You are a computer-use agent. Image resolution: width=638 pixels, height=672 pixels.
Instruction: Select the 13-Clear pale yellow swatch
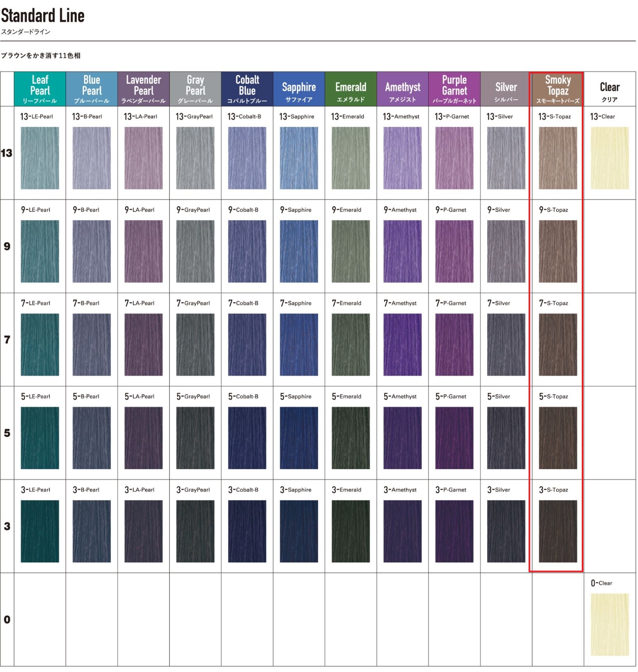click(x=609, y=158)
